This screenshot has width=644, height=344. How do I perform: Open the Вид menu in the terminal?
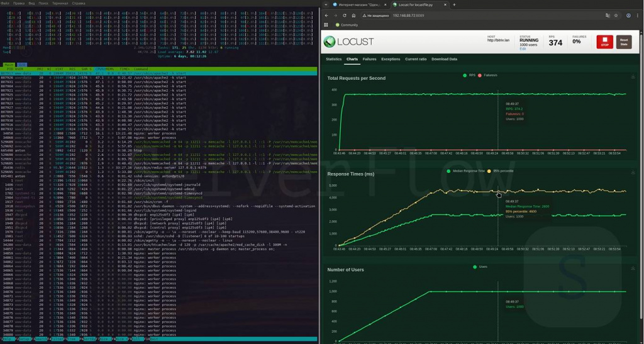(x=31, y=3)
